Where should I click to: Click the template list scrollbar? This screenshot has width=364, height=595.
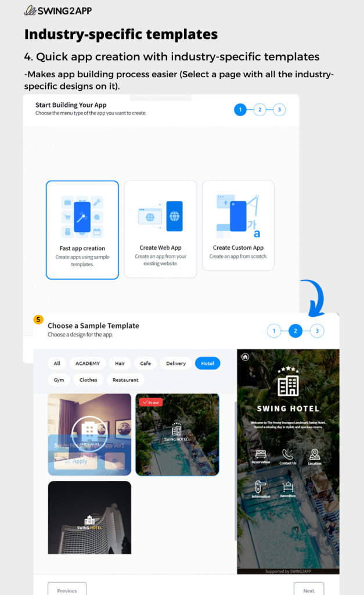click(236, 471)
